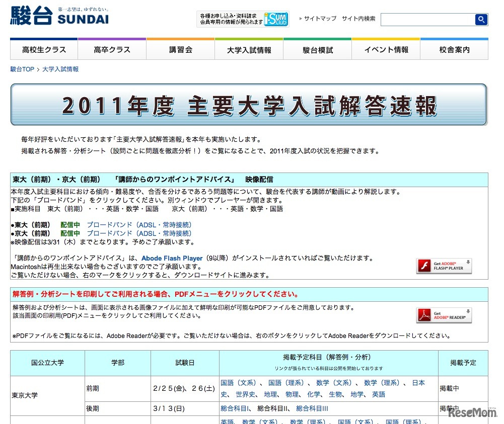504x424 pixels.
Task: Click the Get Adobe Flash Player button
Action: pos(444,267)
